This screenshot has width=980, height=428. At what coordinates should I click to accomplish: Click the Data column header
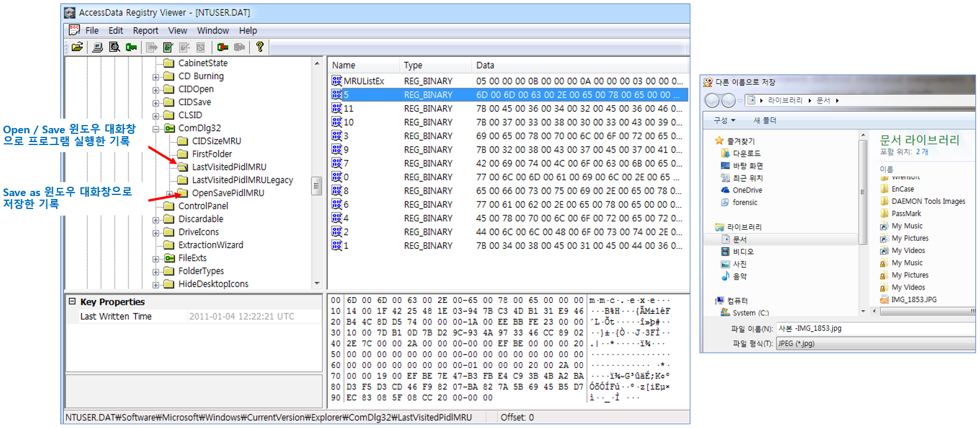click(579, 65)
